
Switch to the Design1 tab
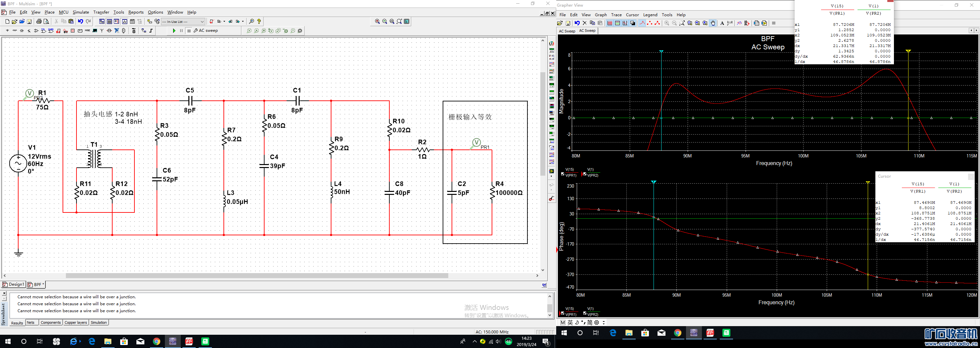click(13, 284)
